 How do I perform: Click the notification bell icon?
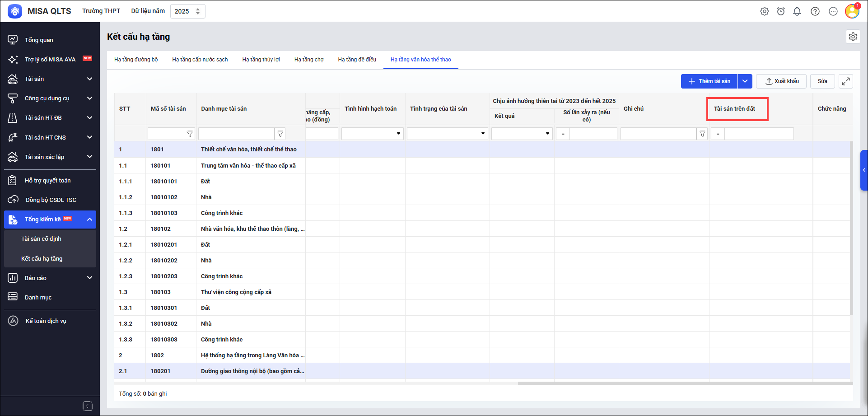[797, 11]
